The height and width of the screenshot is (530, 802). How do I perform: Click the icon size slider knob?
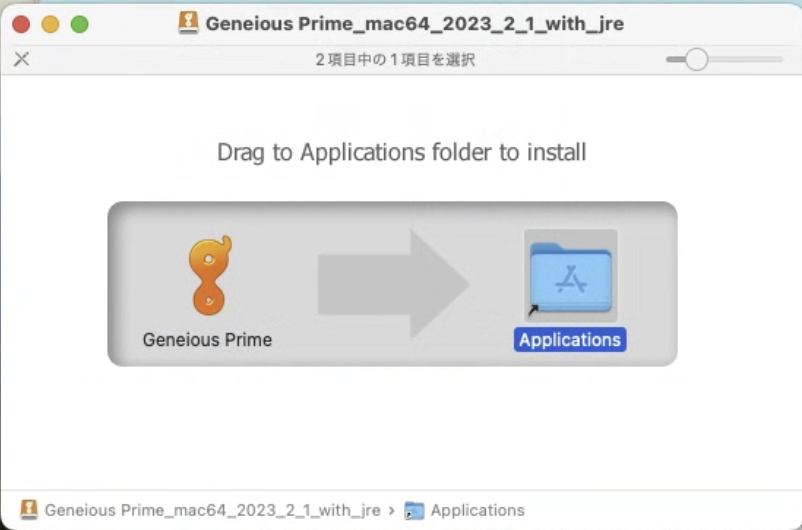(696, 59)
